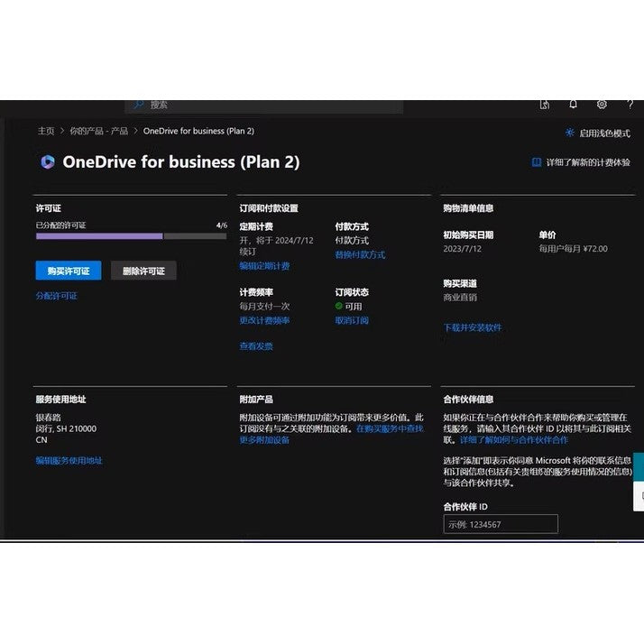Click 下载并安装软件 link
Screen dimensions: 644x644
point(473,327)
